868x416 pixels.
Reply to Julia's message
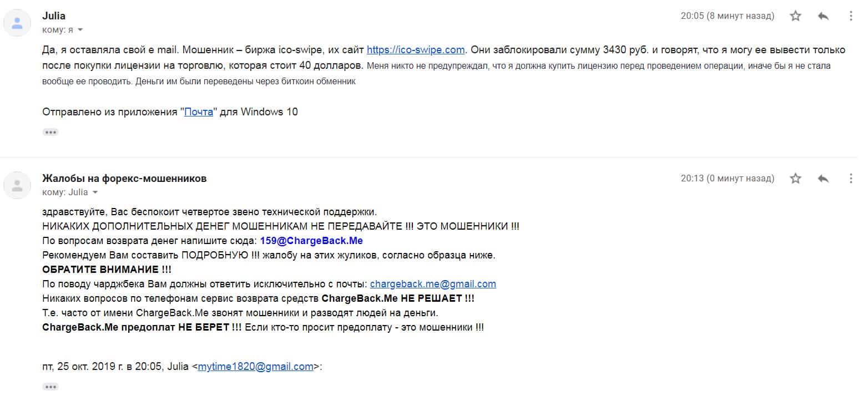(x=823, y=16)
